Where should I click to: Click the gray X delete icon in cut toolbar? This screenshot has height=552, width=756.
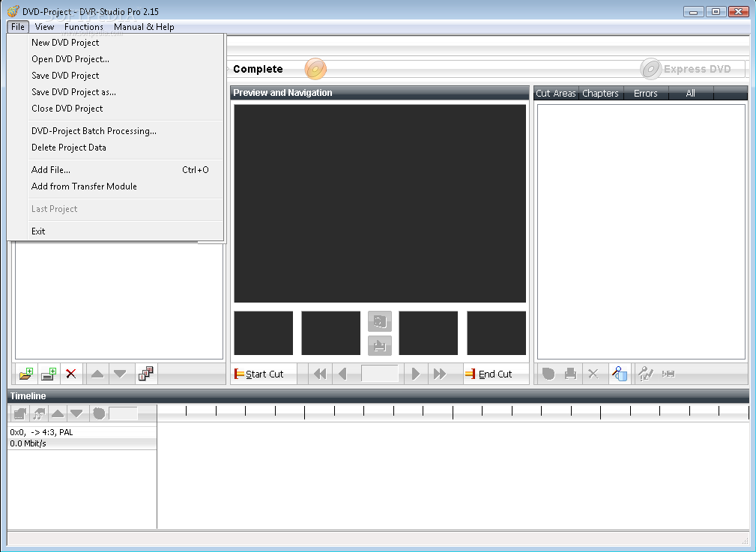point(593,374)
